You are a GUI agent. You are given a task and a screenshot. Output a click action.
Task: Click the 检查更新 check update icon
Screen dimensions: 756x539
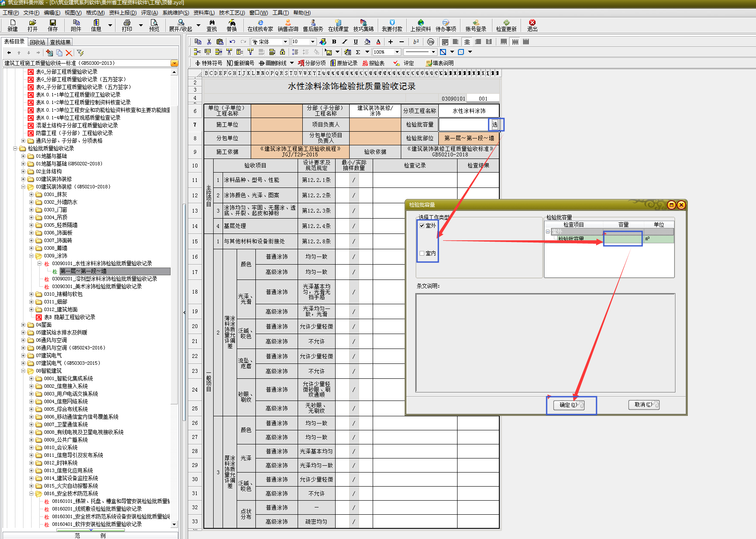point(506,25)
